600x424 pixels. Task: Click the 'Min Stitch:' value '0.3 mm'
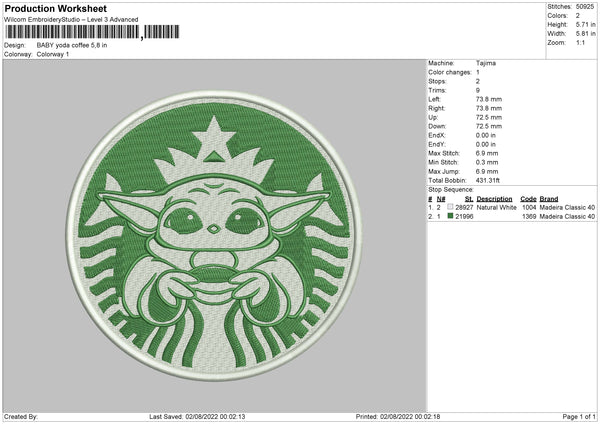(487, 163)
